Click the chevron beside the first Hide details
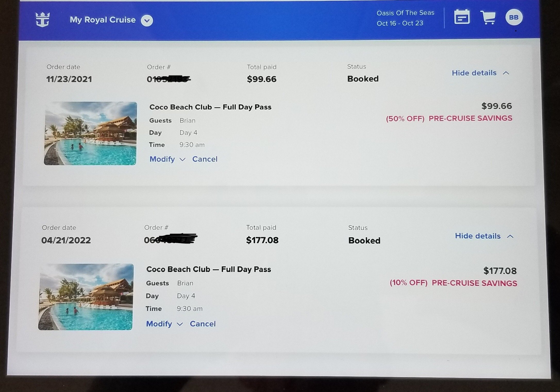This screenshot has width=560, height=392. (506, 73)
